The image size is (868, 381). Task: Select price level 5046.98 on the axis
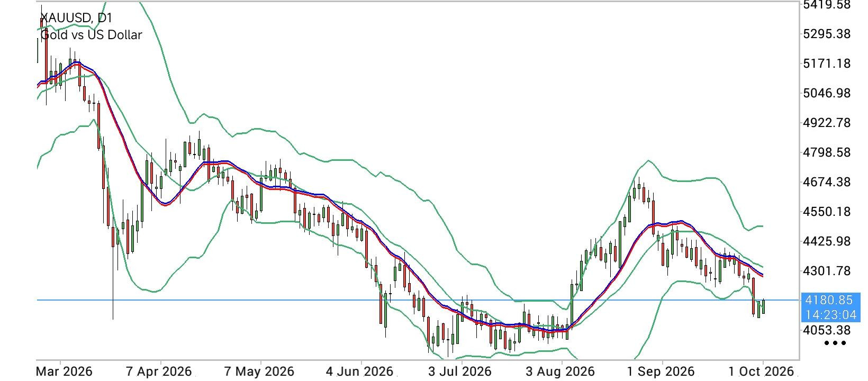coord(827,93)
